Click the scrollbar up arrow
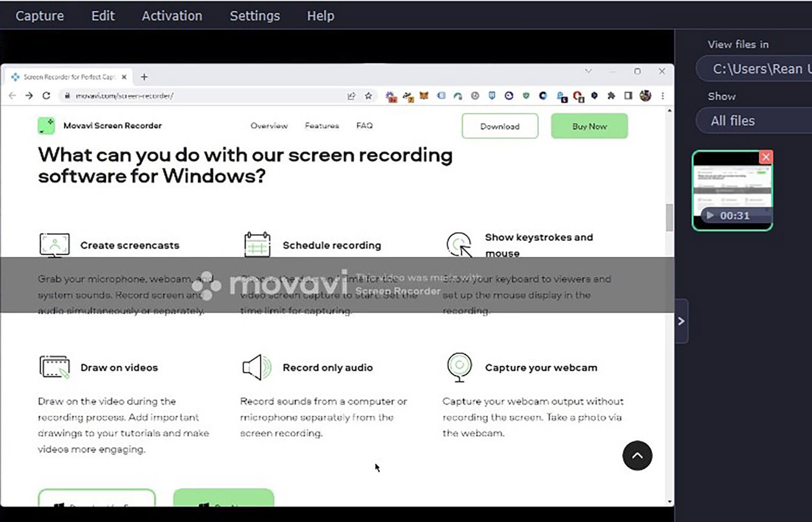812x522 pixels. 670,110
